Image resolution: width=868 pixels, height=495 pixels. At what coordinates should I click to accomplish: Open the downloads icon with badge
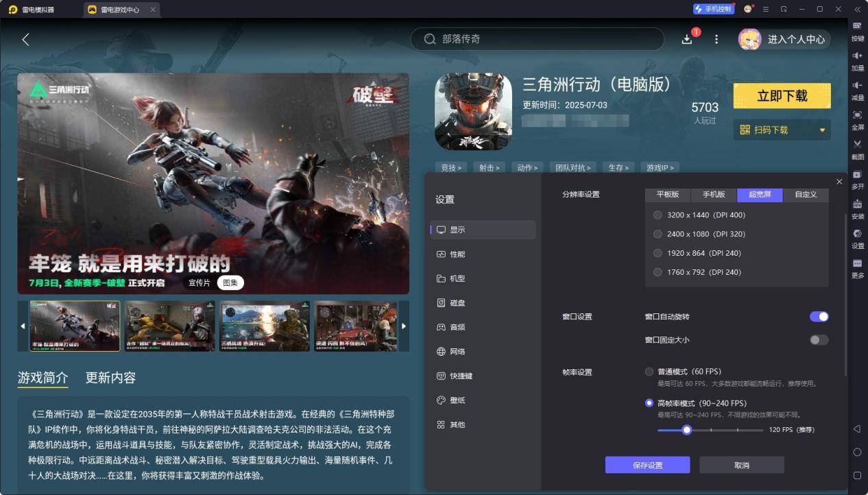(x=687, y=39)
